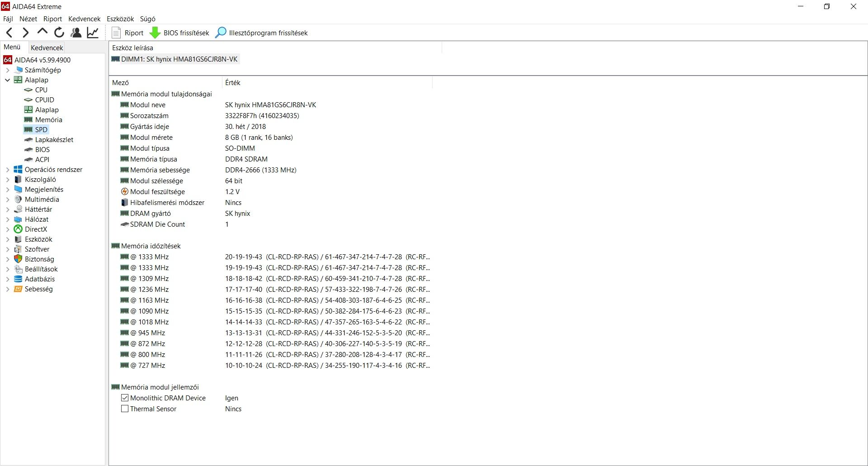Click the Multimédia speaker icon
The width and height of the screenshot is (868, 466).
click(x=18, y=200)
